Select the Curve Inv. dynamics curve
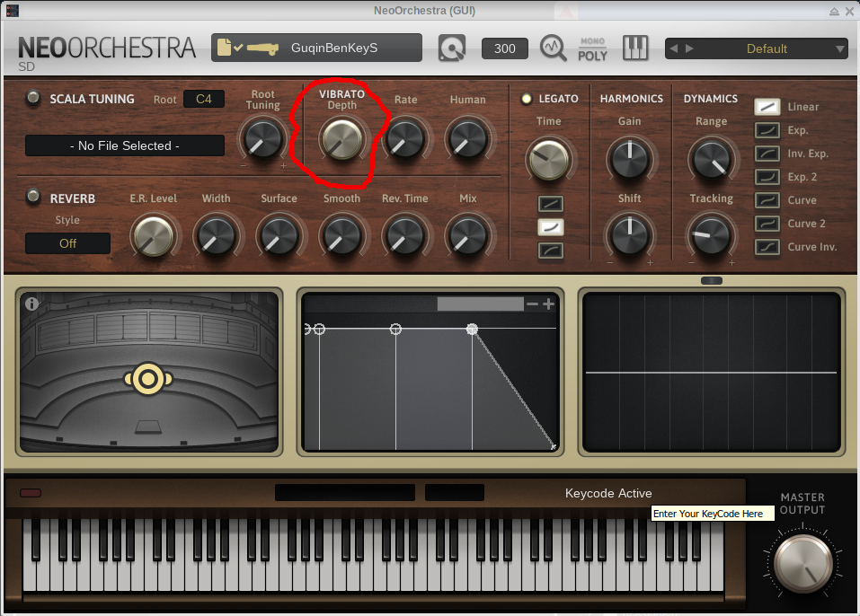 (767, 246)
